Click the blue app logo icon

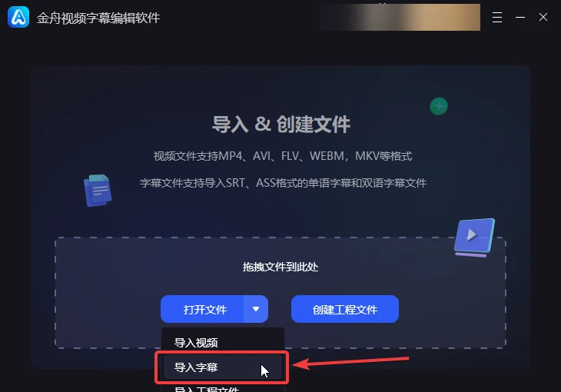point(18,17)
